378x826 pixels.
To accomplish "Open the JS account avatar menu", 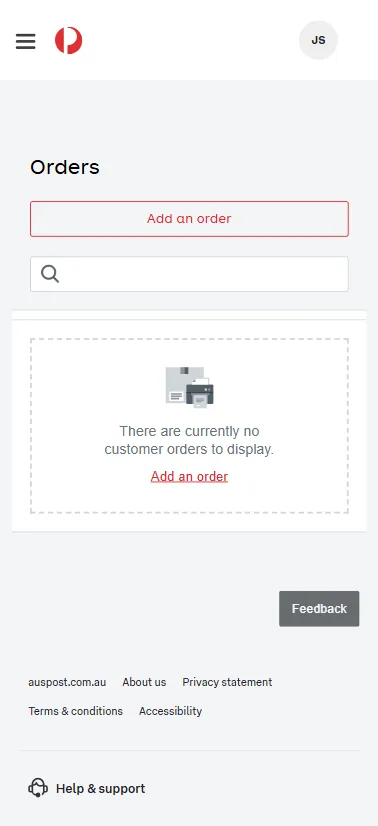I will tap(318, 40).
